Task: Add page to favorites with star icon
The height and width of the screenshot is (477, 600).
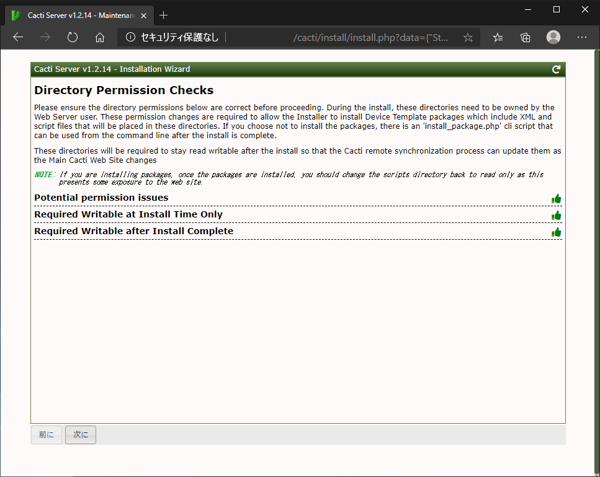Action: click(468, 37)
